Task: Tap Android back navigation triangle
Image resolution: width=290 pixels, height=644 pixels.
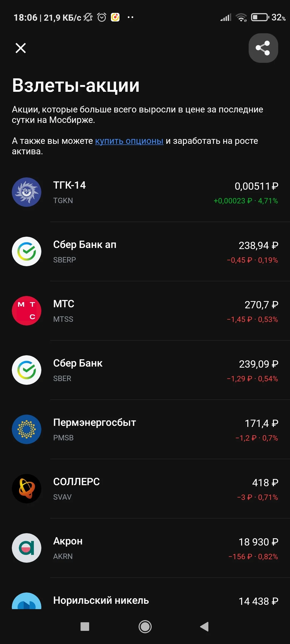Action: pos(205,627)
